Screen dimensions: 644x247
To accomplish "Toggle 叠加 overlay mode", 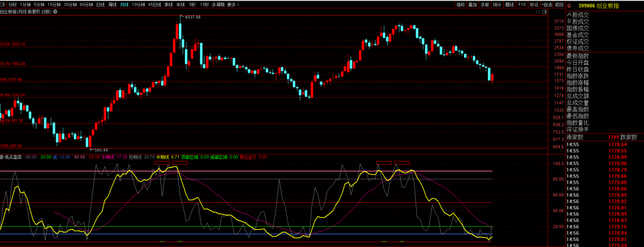I will 472,4.
